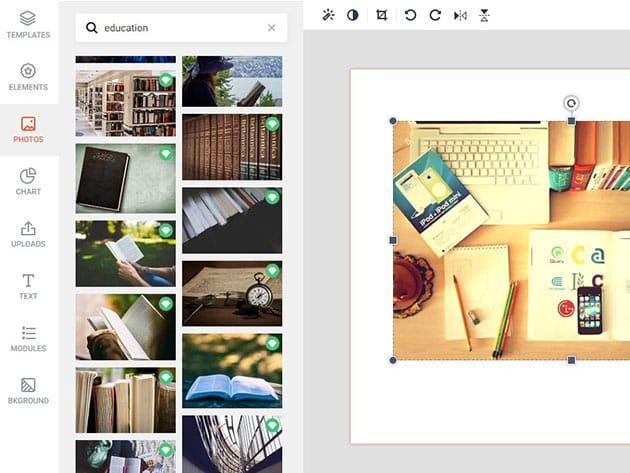Click the search field containing education
Image resolution: width=630 pixels, height=473 pixels.
pos(180,28)
